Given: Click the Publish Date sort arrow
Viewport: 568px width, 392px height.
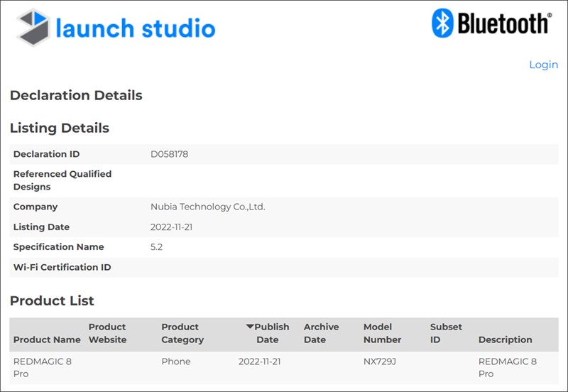Looking at the screenshot, I should pyautogui.click(x=250, y=327).
